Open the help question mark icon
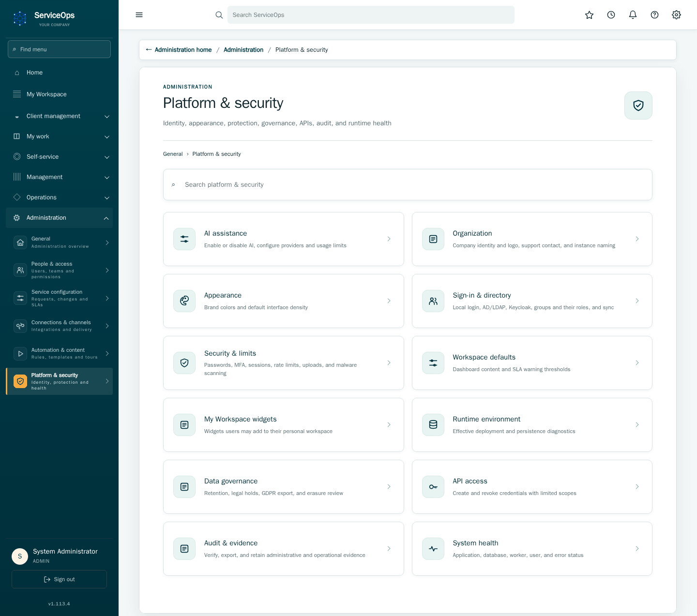 click(654, 15)
